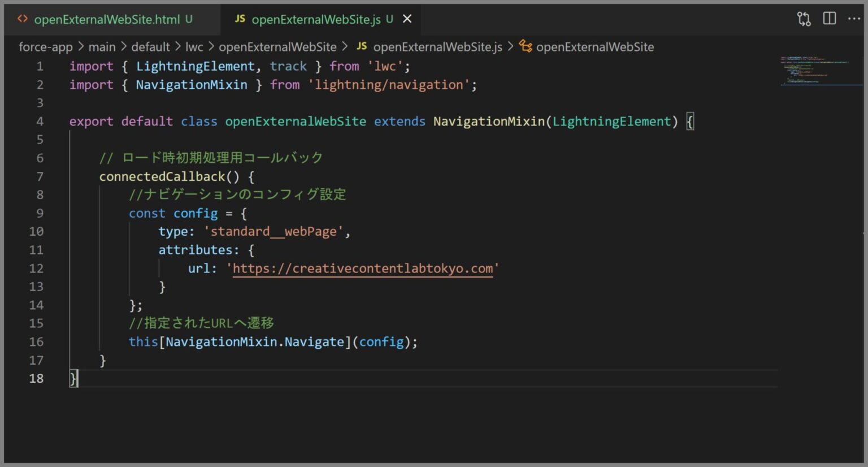868x467 pixels.
Task: Open the default breadcrumb dropdown
Action: 150,46
